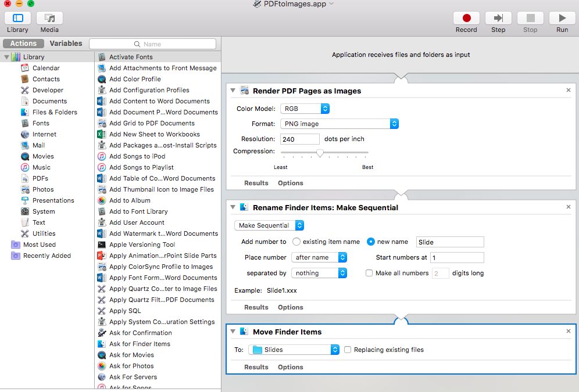The width and height of the screenshot is (579, 392).
Task: Collapse the Rename Finder Items action
Action: [x=233, y=207]
